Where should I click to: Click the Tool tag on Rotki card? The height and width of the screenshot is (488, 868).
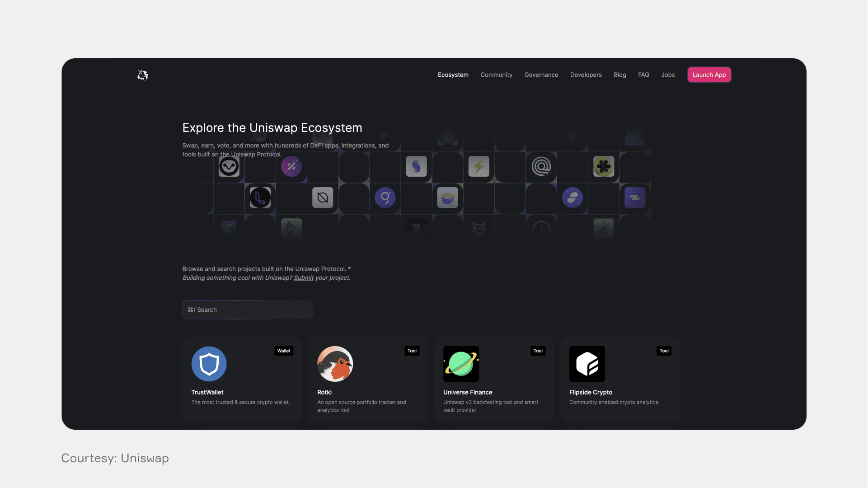[x=412, y=351]
